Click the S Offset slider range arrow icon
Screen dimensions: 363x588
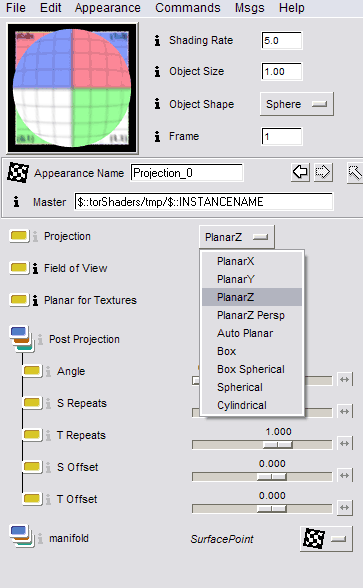(344, 476)
